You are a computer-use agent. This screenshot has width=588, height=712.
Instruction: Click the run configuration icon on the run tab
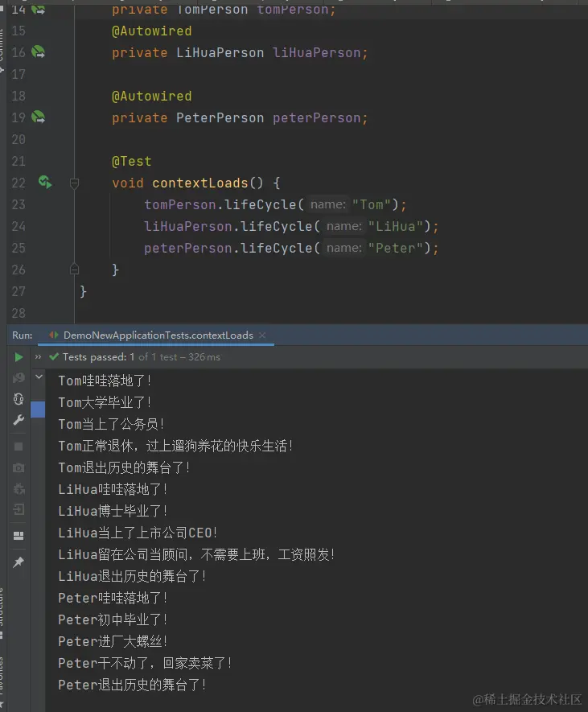(54, 335)
